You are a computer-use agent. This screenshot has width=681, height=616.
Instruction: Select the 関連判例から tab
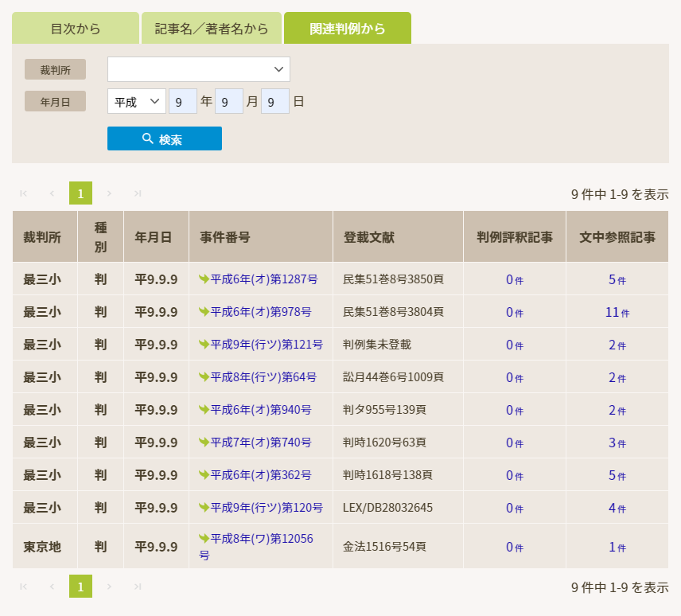pyautogui.click(x=348, y=28)
